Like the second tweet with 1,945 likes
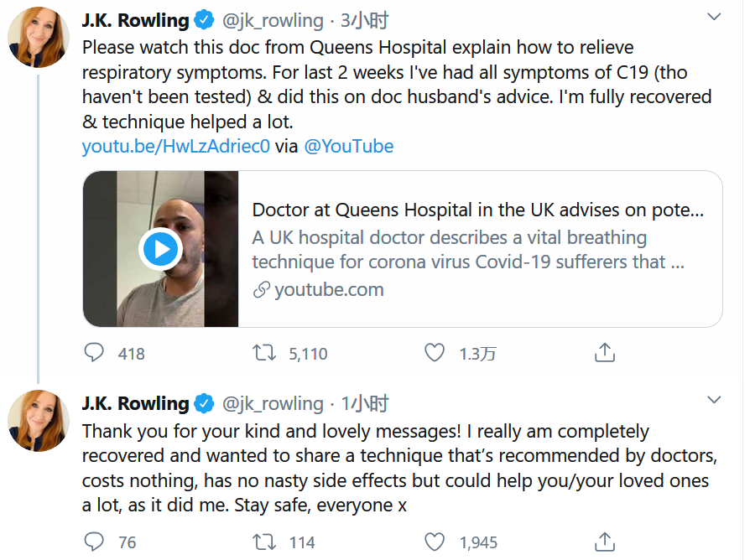 (435, 542)
